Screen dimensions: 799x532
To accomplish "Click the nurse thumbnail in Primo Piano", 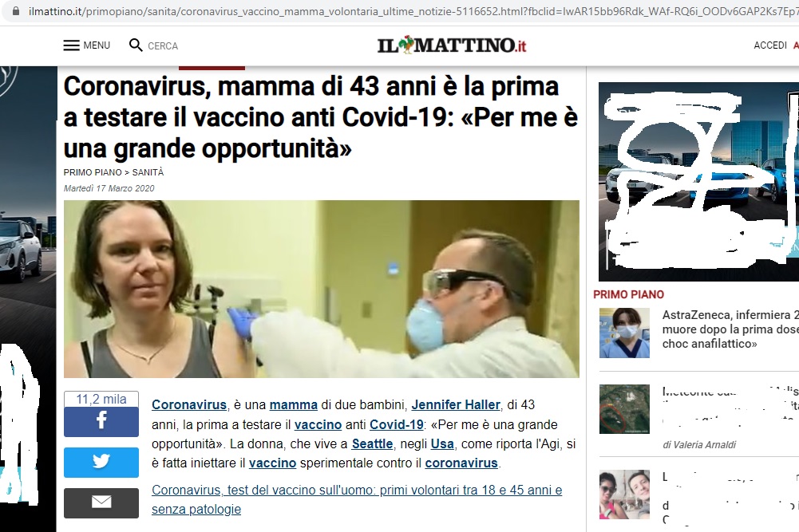I will (624, 333).
